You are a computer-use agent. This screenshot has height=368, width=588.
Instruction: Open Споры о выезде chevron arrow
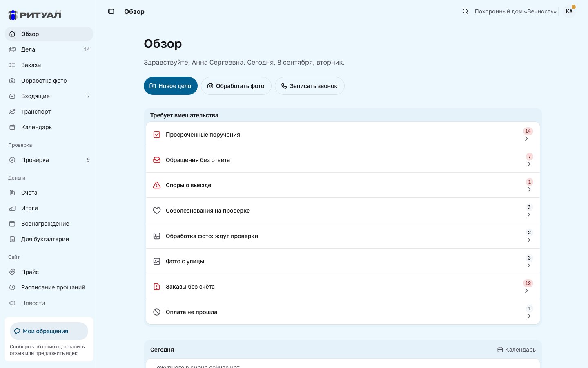pos(529,189)
